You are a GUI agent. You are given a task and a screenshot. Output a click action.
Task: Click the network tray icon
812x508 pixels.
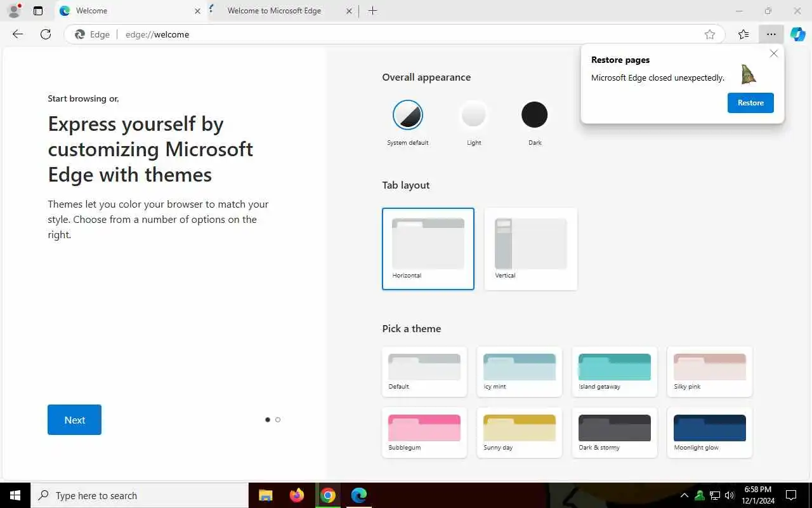click(715, 495)
